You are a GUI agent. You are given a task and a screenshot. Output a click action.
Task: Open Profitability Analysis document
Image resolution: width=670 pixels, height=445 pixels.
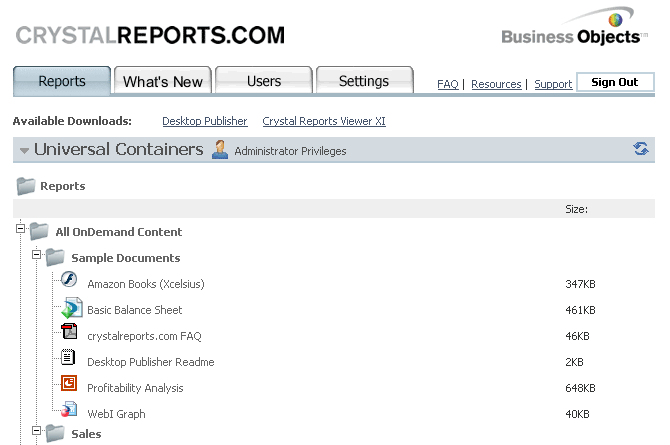click(135, 388)
